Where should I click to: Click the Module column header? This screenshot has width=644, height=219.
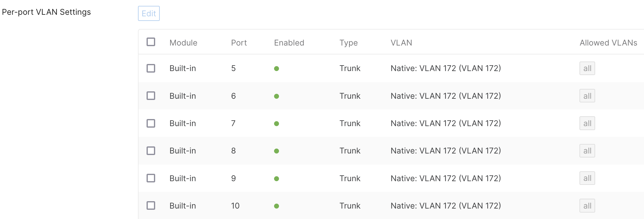point(183,43)
